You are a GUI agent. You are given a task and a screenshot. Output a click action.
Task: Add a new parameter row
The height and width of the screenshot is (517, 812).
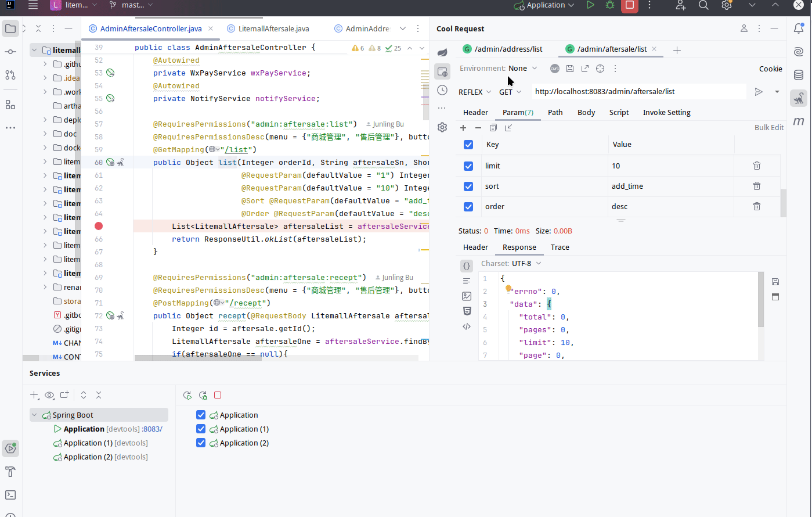[463, 128]
